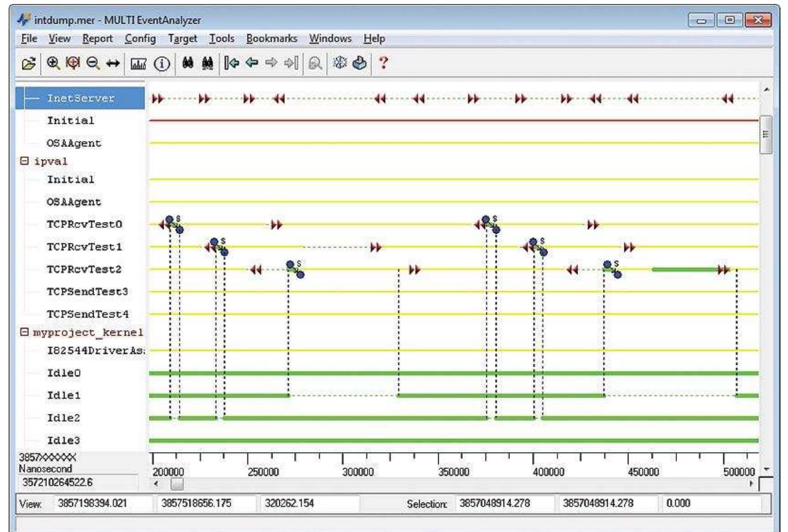Select the Idle1 row label

(x=64, y=396)
